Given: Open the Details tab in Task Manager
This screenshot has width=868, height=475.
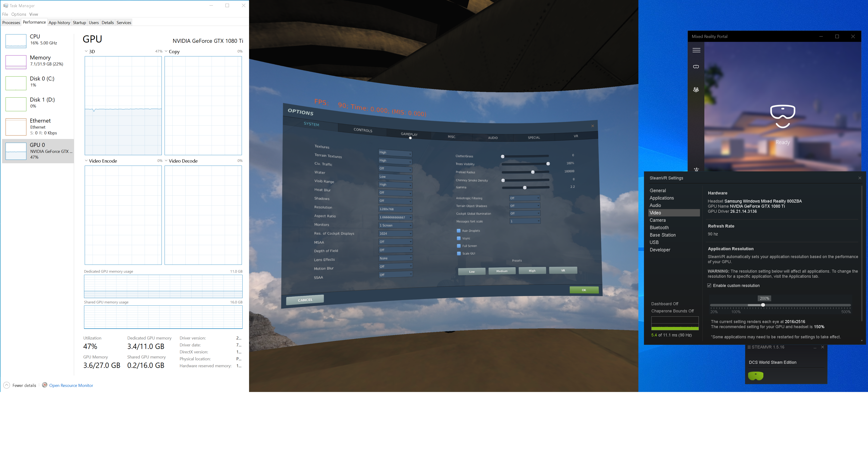Looking at the screenshot, I should coord(107,23).
